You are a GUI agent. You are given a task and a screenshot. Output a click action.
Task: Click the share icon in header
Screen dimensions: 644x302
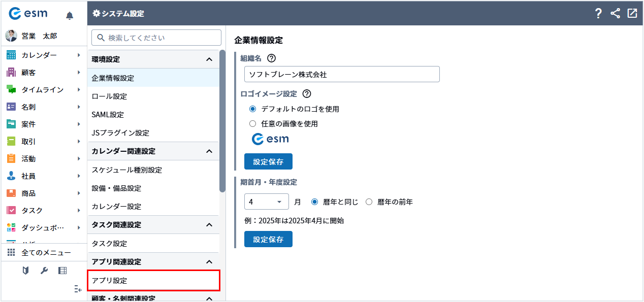point(615,14)
